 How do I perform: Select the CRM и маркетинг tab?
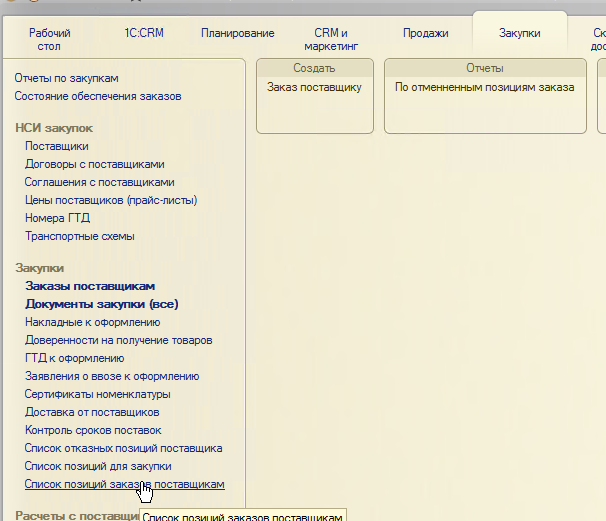point(331,39)
